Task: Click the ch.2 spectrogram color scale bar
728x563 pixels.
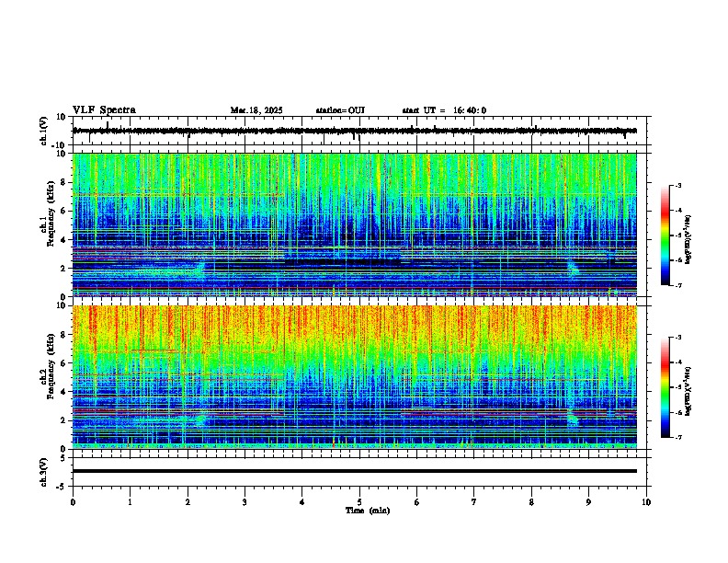Action: [665, 387]
